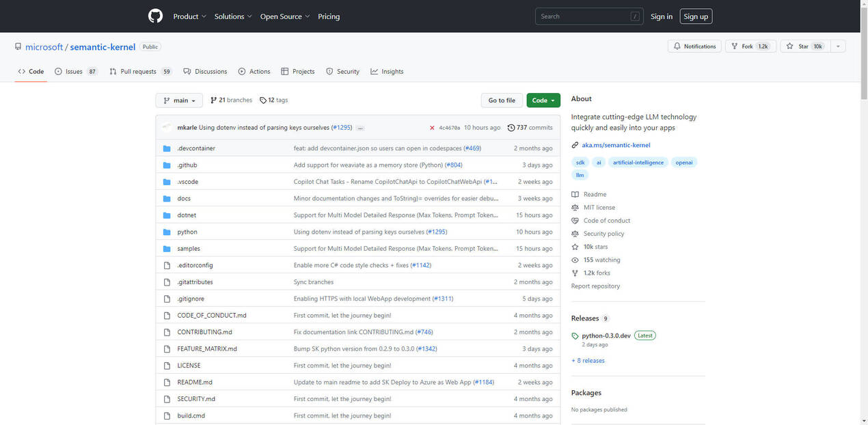Click mkarle's avatar in latest commit row
The image size is (868, 425).
pos(167,127)
